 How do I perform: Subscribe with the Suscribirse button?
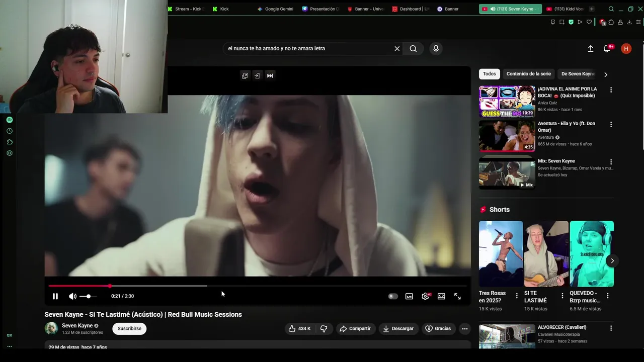point(129,328)
